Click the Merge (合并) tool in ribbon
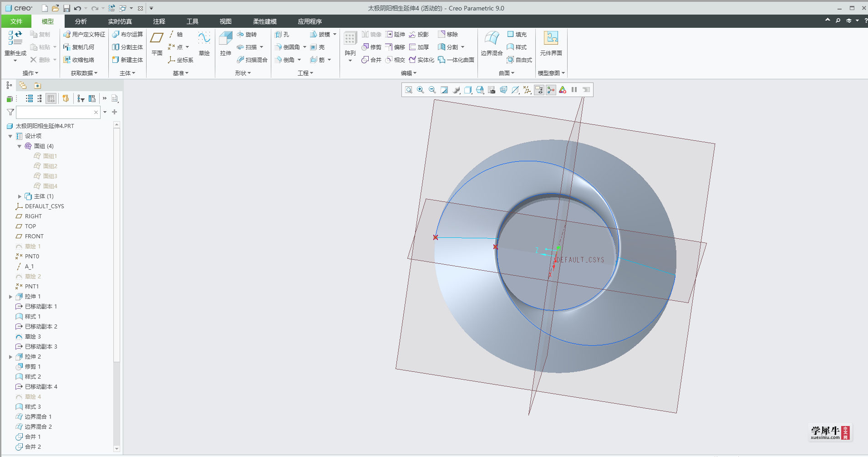The width and height of the screenshot is (868, 457). pyautogui.click(x=371, y=60)
